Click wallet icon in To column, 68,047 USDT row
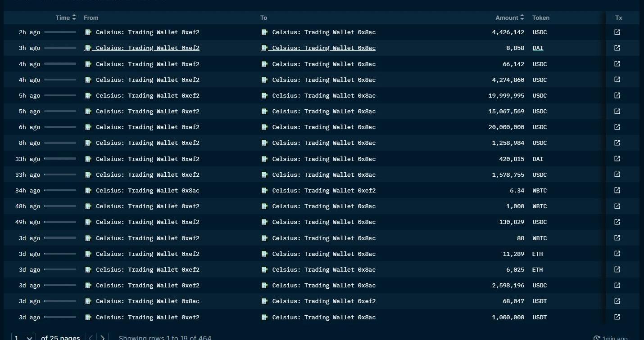This screenshot has width=644, height=340. [x=264, y=301]
